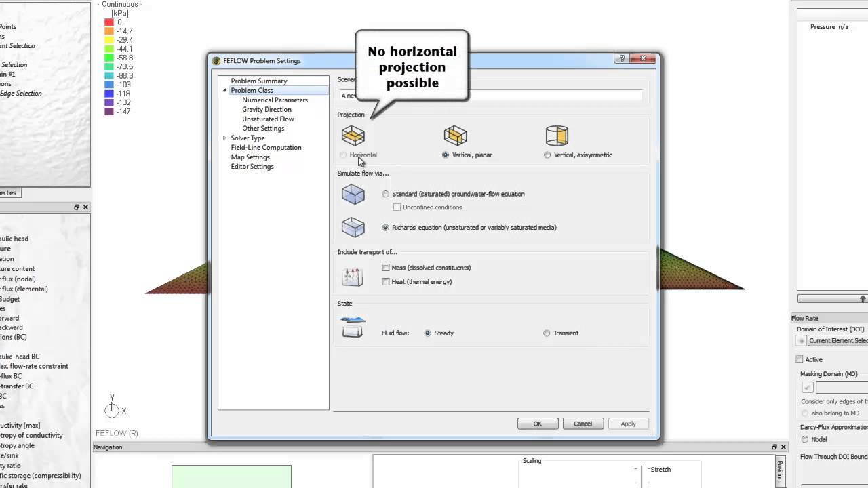Open Gravity Direction settings

click(267, 110)
